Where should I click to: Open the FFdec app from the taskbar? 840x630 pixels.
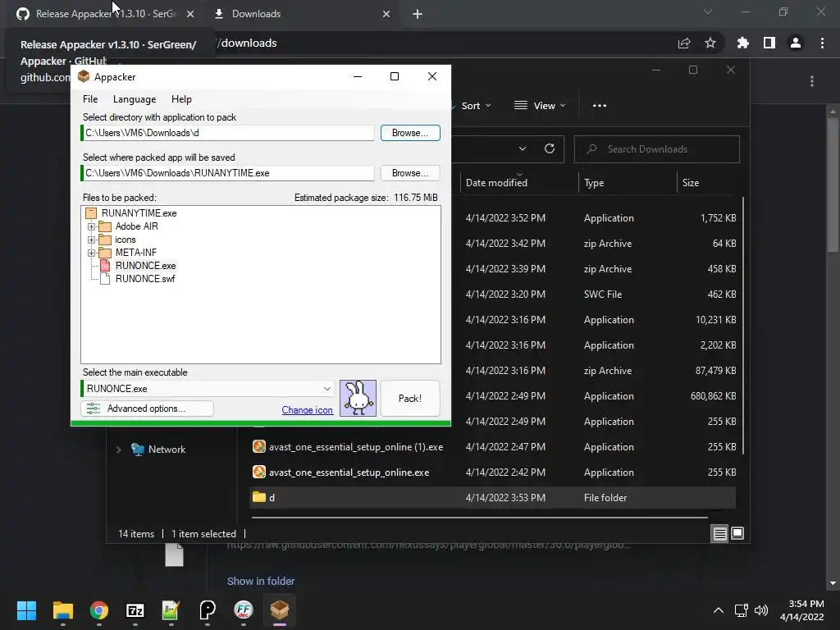[243, 610]
